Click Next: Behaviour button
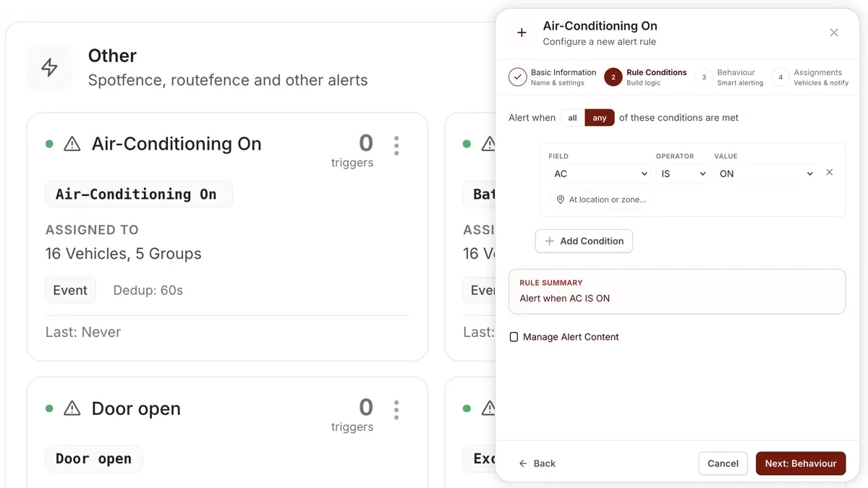Screen dimensions: 868x488 click(x=801, y=463)
